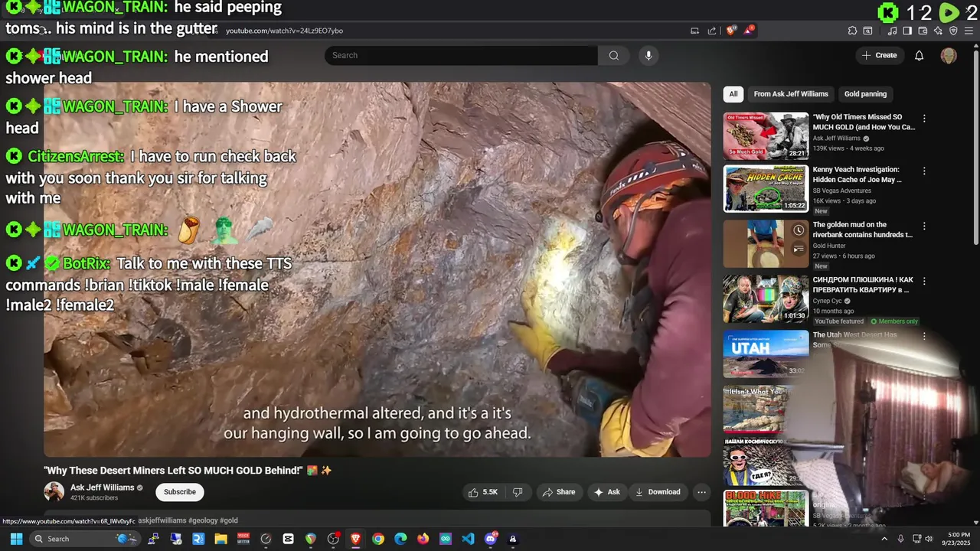Open more actions for СИНДРОМ ПЛЮШКИНА video

[x=924, y=281]
